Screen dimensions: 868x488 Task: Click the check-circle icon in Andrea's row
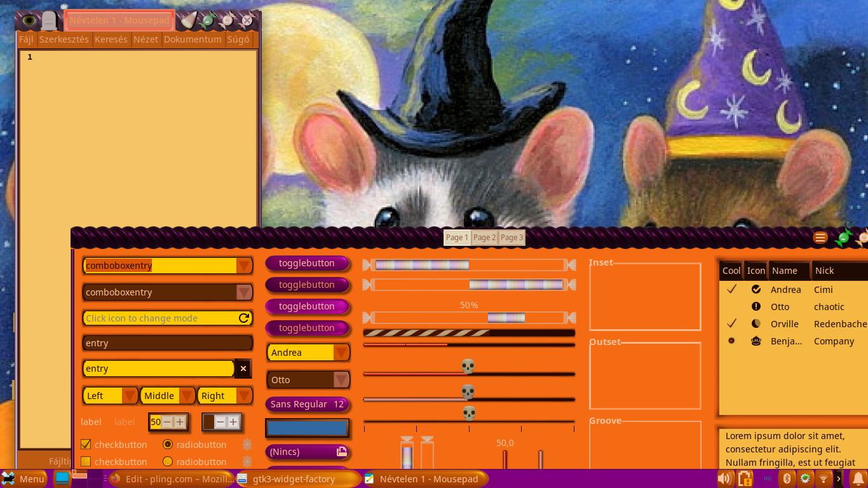(756, 289)
